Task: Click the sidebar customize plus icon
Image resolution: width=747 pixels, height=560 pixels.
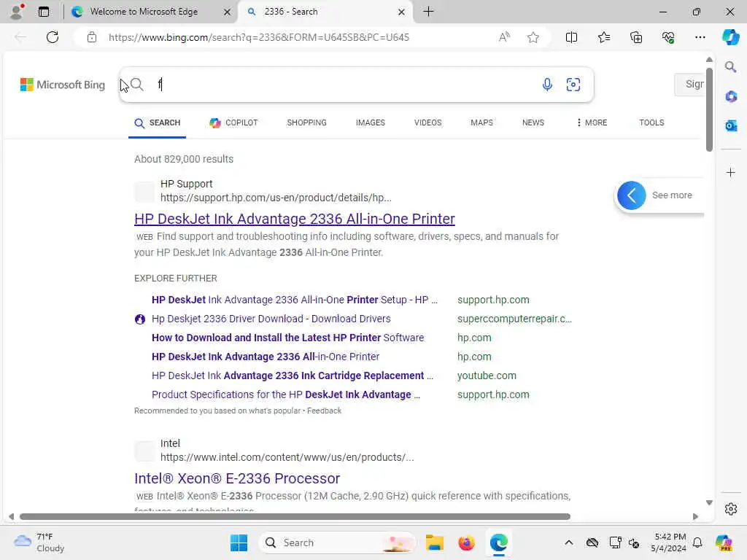Action: [x=731, y=172]
